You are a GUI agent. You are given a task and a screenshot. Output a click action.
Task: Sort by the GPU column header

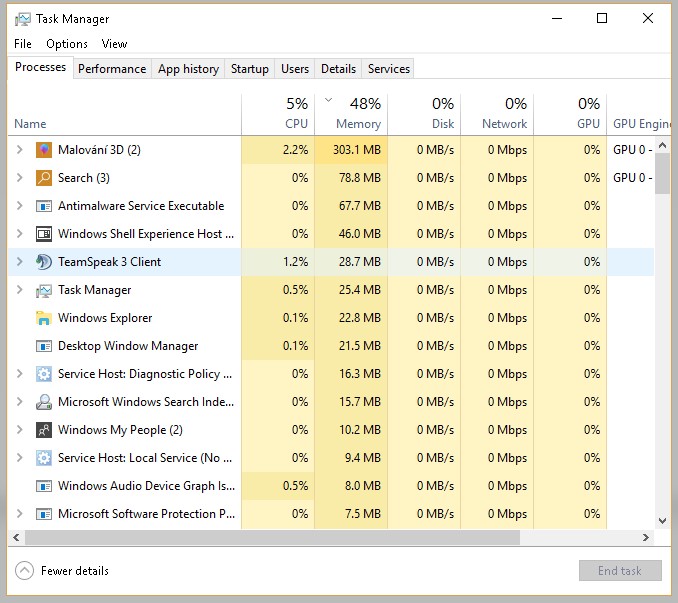click(570, 114)
